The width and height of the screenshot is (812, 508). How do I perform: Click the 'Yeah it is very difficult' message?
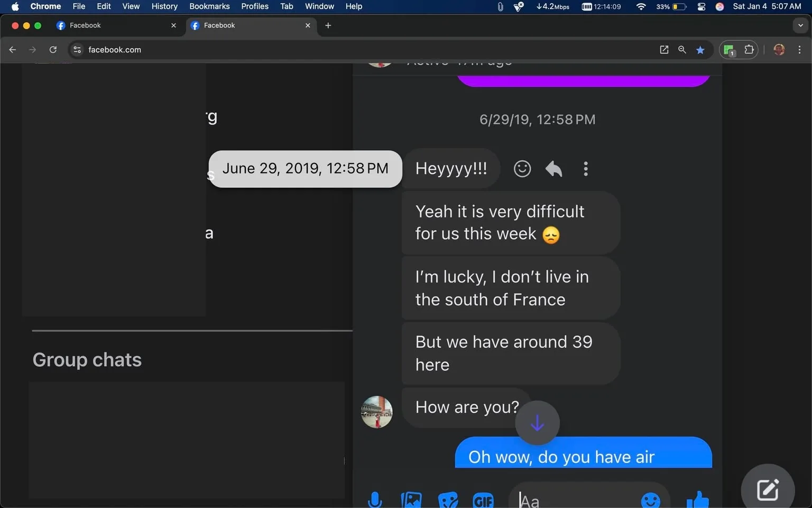coord(511,223)
